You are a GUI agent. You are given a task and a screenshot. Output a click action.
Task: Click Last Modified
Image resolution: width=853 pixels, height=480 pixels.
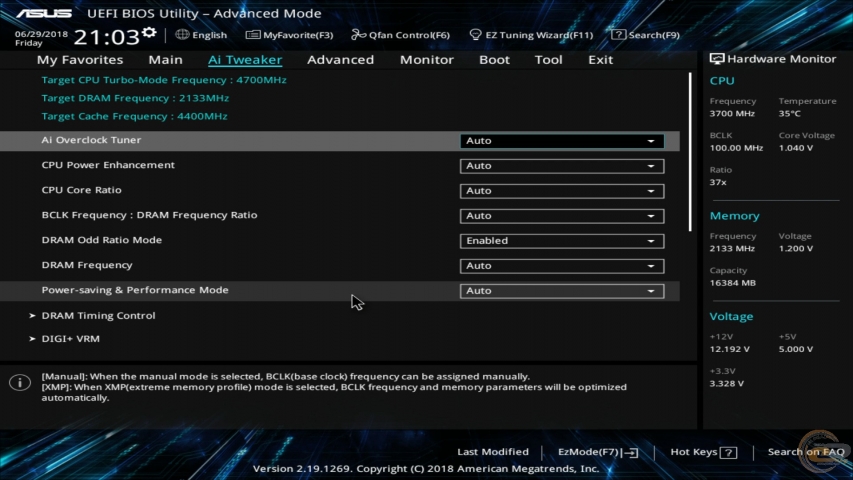(x=493, y=452)
